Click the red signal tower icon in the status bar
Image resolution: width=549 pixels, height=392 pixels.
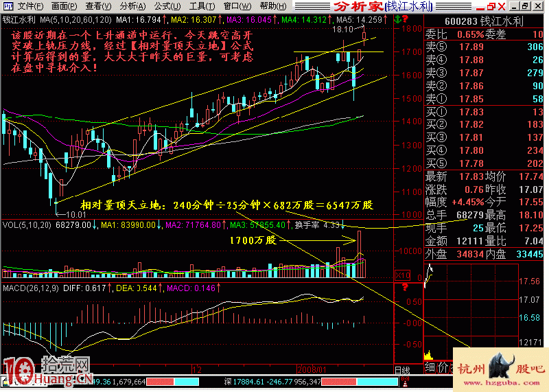(405, 381)
